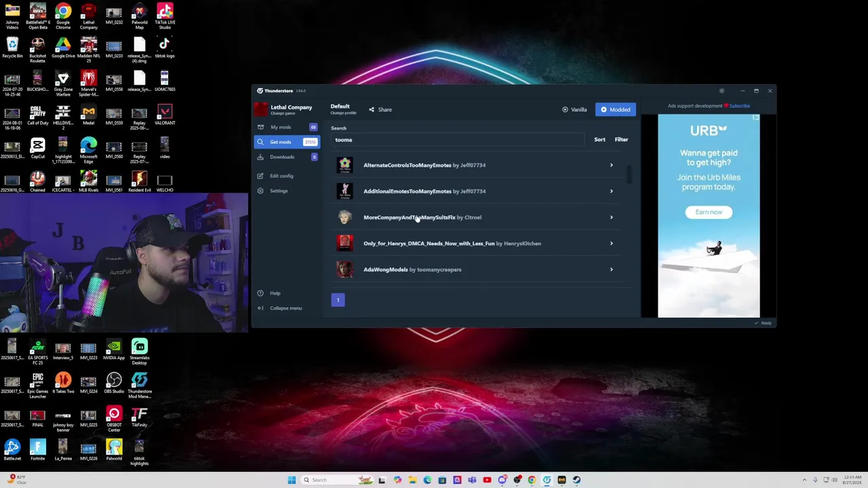This screenshot has width=868, height=488.
Task: Click Earn now in URB ad
Action: click(x=709, y=212)
